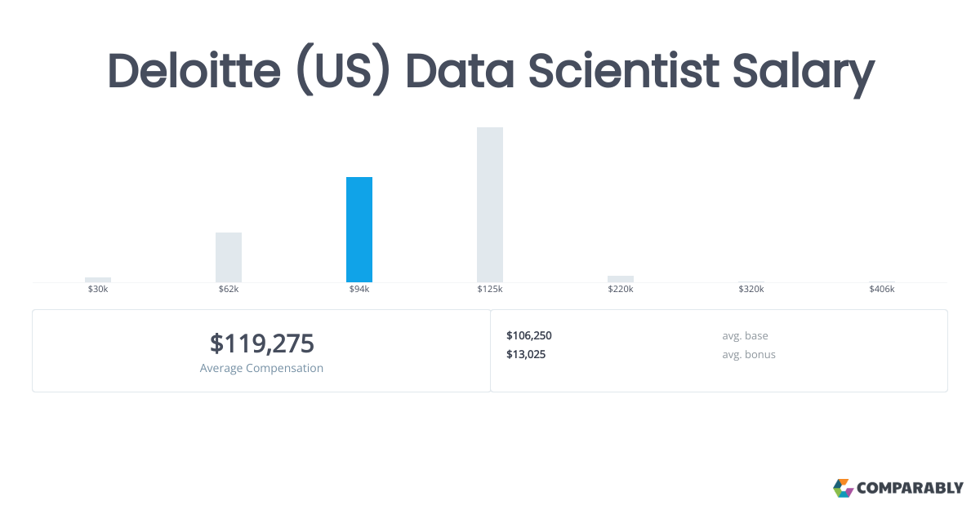Click the highlighted blue $94k bar
Screen dimensions: 980x514
click(x=359, y=229)
